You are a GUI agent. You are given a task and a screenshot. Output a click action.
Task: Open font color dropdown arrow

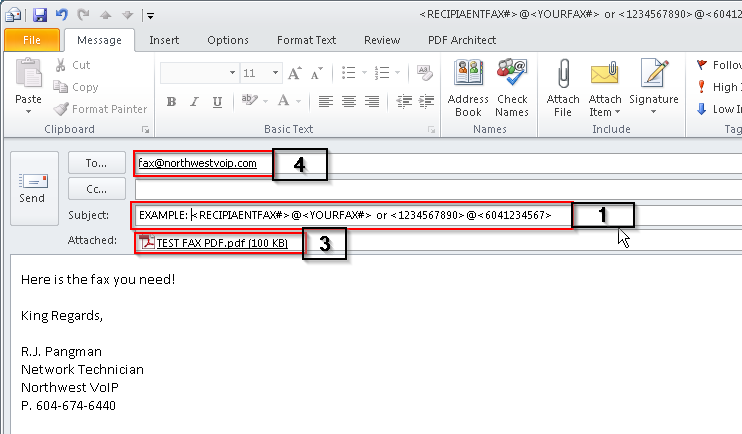tap(299, 101)
